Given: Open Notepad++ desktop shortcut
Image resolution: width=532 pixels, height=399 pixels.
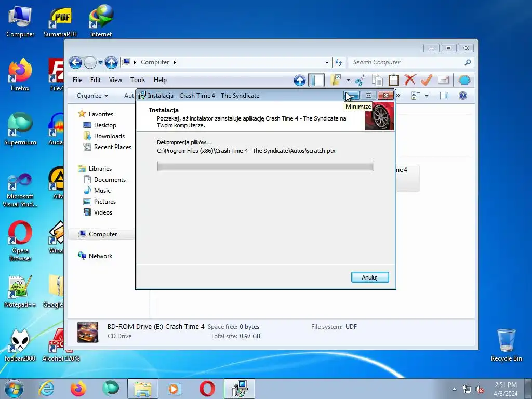Looking at the screenshot, I should pos(20,291).
